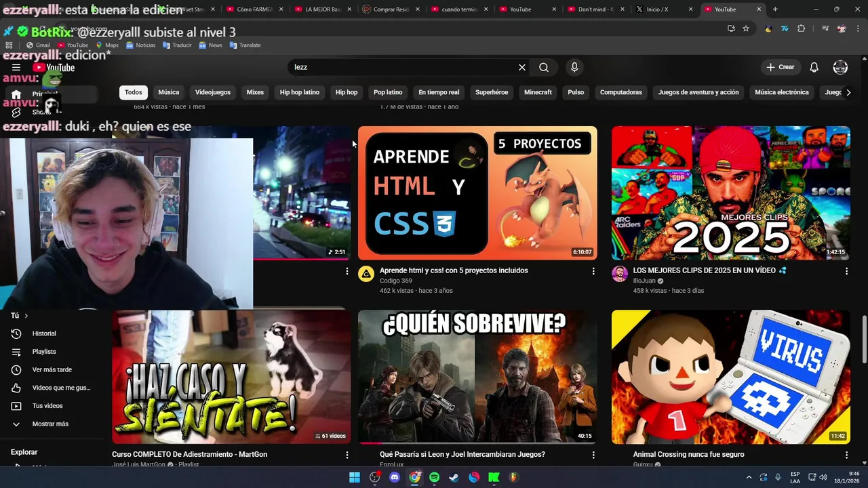Open the YouTube hamburger guide menu

tap(16, 67)
